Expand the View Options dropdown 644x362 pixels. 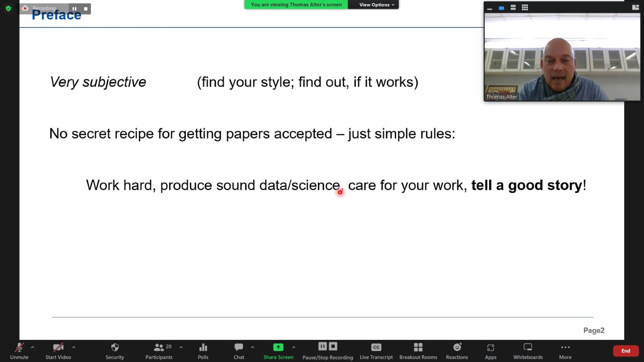point(376,5)
